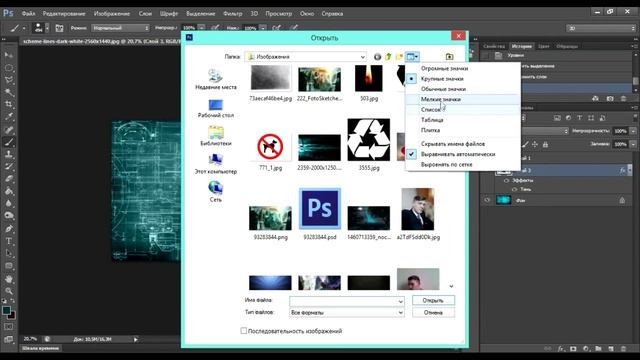Viewport: 640px width, 360px height.
Task: Open the folder location dropdown
Action: (x=362, y=57)
